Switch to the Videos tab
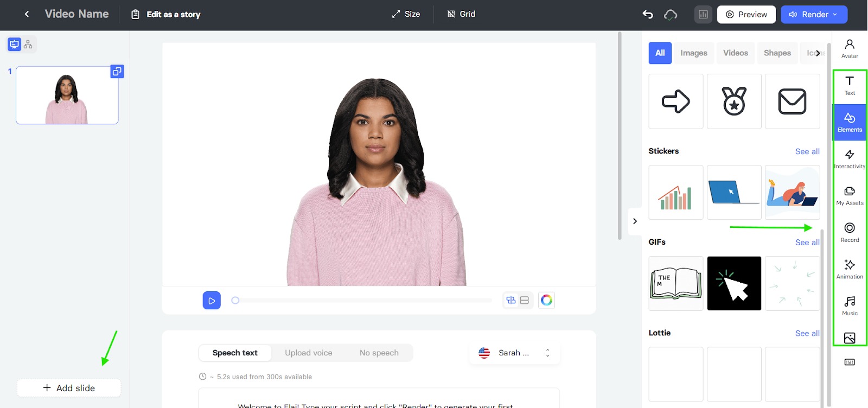The width and height of the screenshot is (868, 408). click(736, 53)
